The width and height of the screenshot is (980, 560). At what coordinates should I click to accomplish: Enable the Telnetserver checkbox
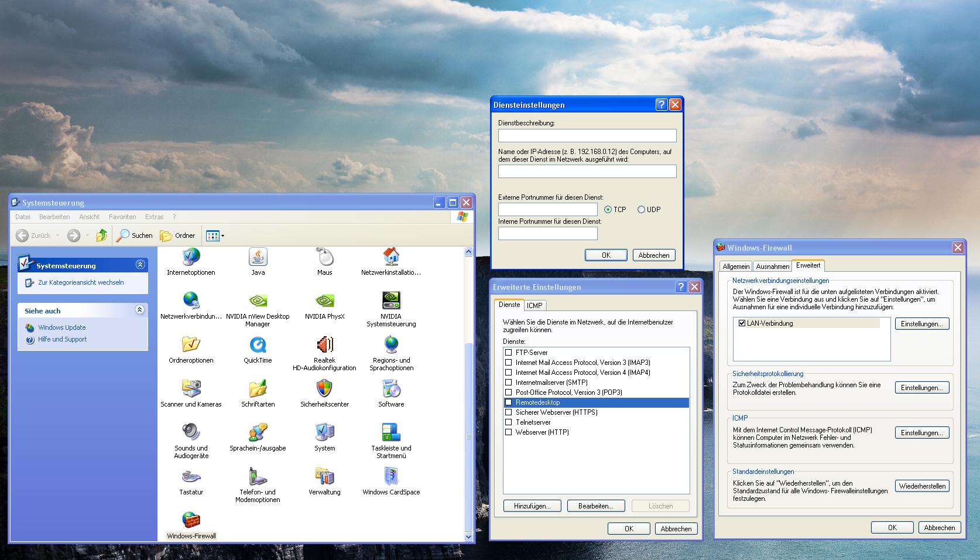click(x=509, y=422)
